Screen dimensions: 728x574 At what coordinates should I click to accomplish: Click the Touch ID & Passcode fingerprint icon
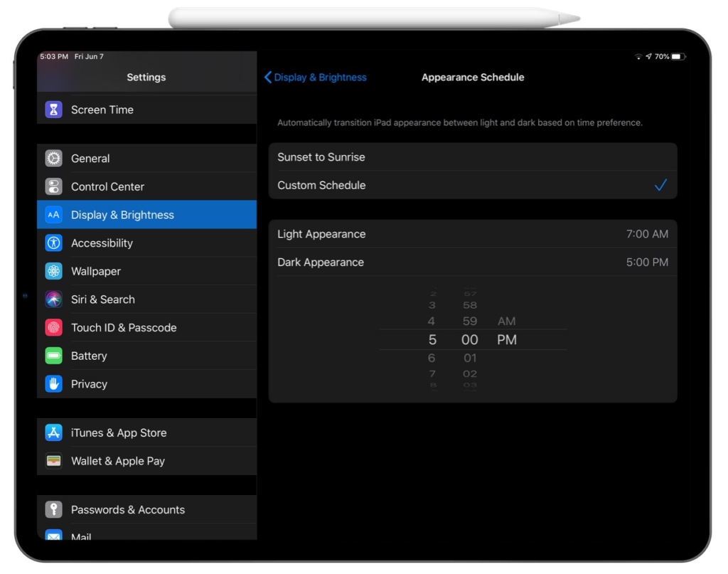click(x=53, y=327)
